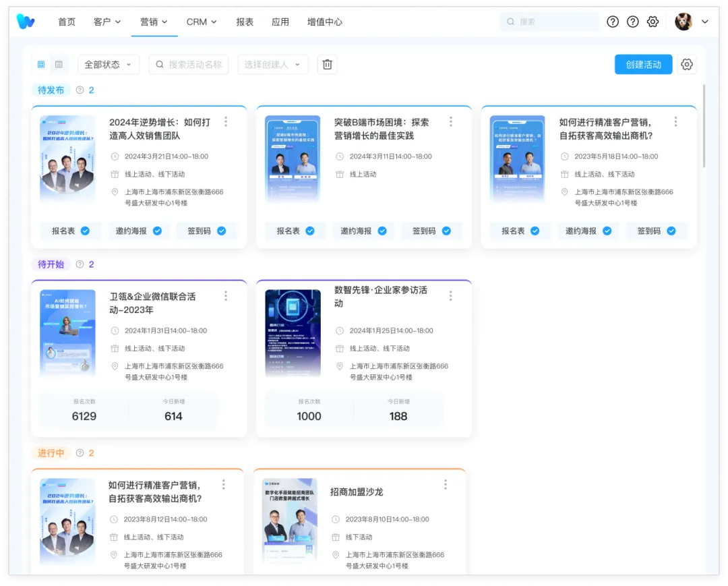This screenshot has height=586, width=728.
Task: Click the 创建活动 button
Action: (x=643, y=65)
